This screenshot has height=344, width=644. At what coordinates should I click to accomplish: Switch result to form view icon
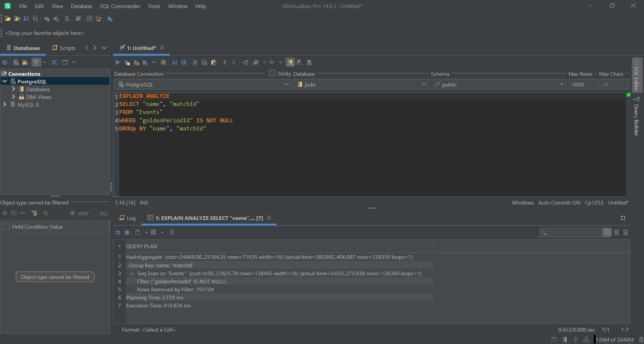[x=617, y=233]
